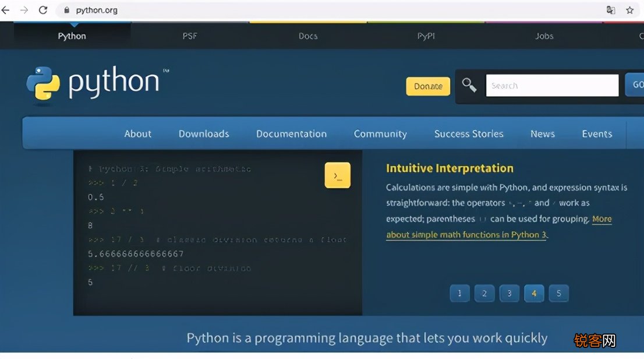Image resolution: width=644 pixels, height=359 pixels.
Task: Open the translate page icon
Action: 611,10
